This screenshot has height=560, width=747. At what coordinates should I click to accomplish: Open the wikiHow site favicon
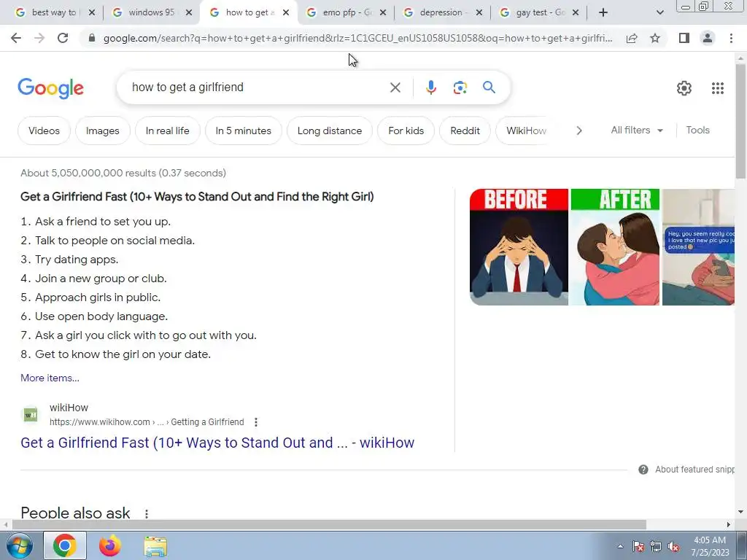[30, 415]
